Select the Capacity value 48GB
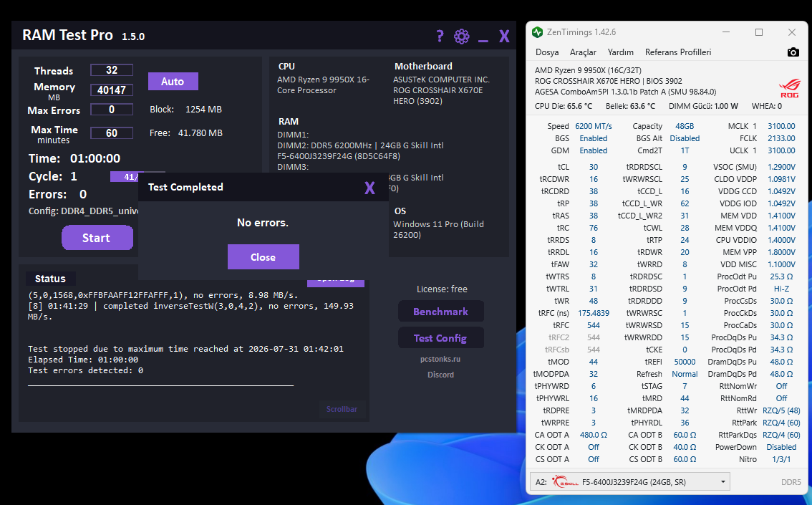The image size is (812, 505). tap(685, 126)
